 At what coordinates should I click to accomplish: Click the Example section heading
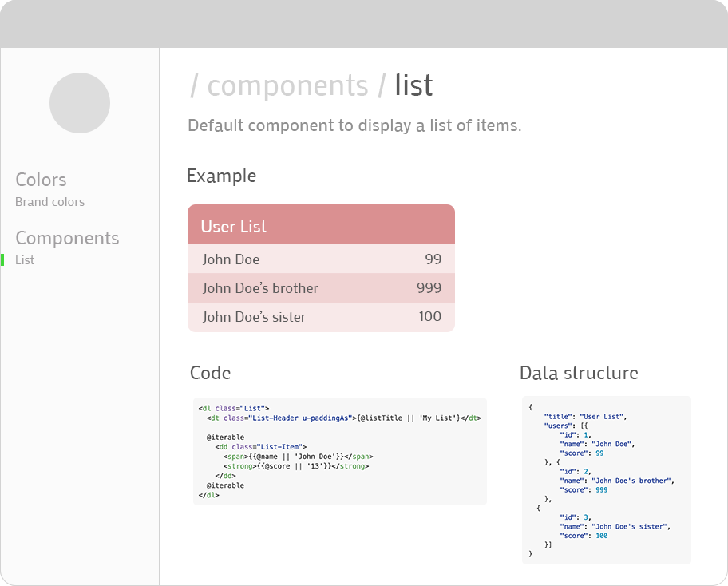(x=221, y=176)
